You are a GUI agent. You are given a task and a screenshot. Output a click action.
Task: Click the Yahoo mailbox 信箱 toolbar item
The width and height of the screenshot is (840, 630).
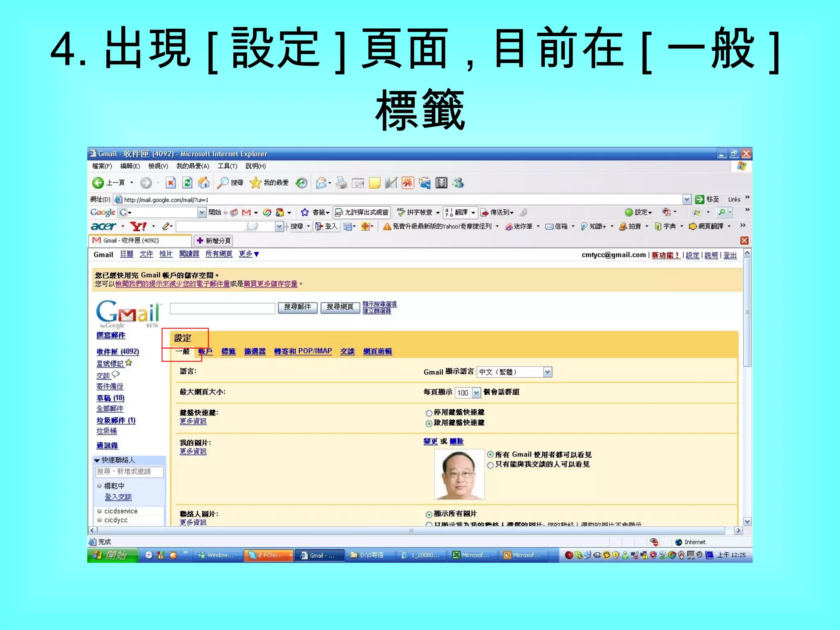click(557, 226)
